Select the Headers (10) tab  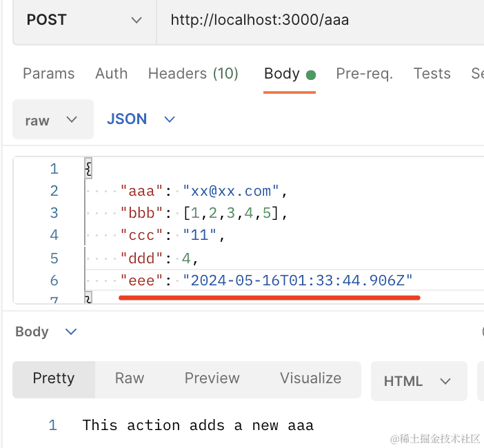[193, 74]
